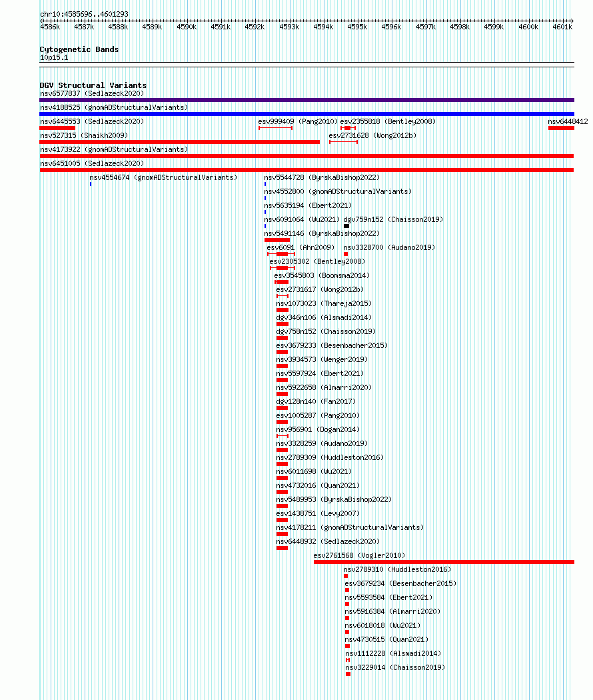Screen dimensions: 593x700
Task: Open the nsv6448412 variant label
Action: coord(568,121)
